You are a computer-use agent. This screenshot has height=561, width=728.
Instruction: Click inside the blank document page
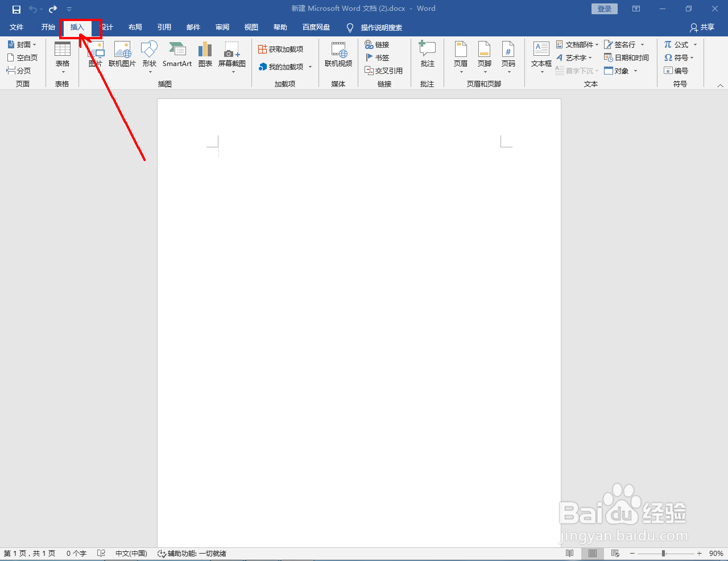click(359, 323)
